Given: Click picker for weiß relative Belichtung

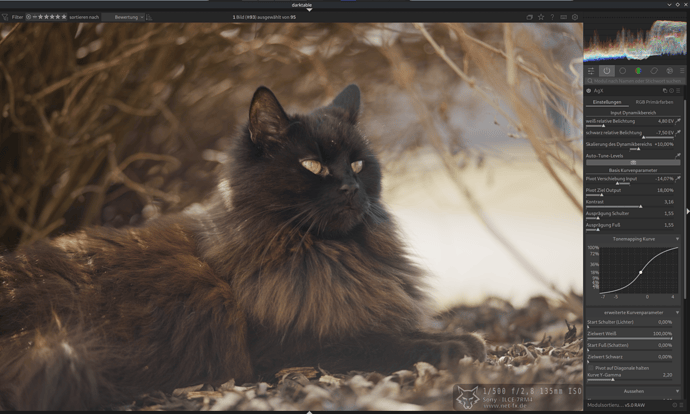Looking at the screenshot, I should (679, 121).
